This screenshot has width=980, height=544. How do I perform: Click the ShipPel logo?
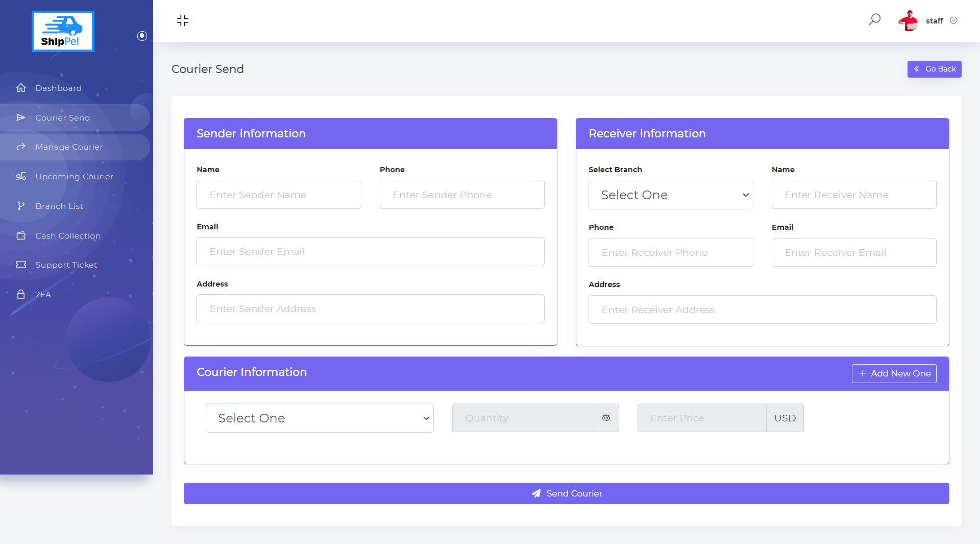(63, 31)
